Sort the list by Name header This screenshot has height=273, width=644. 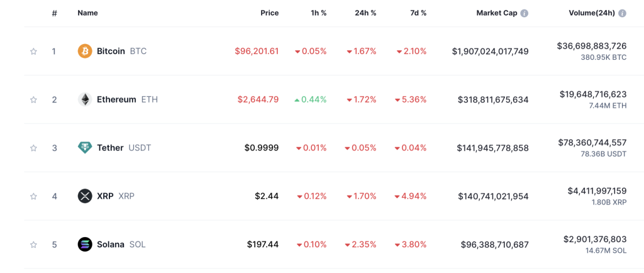coord(87,13)
